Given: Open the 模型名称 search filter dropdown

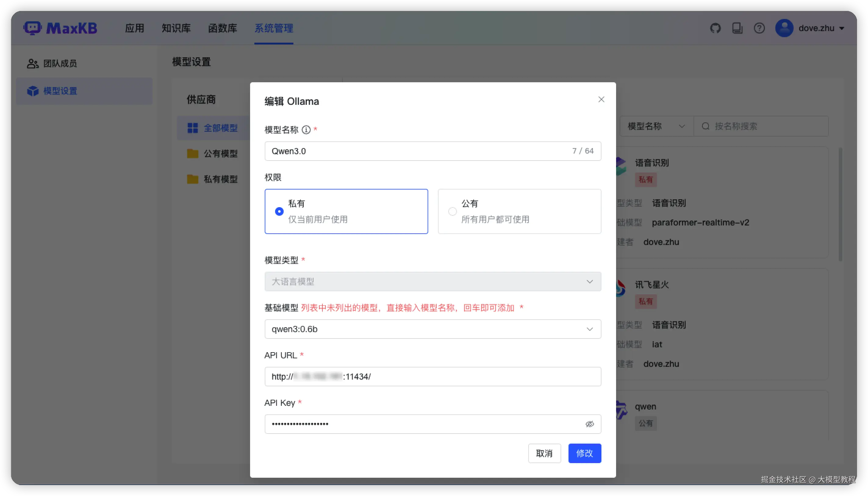Looking at the screenshot, I should point(656,126).
